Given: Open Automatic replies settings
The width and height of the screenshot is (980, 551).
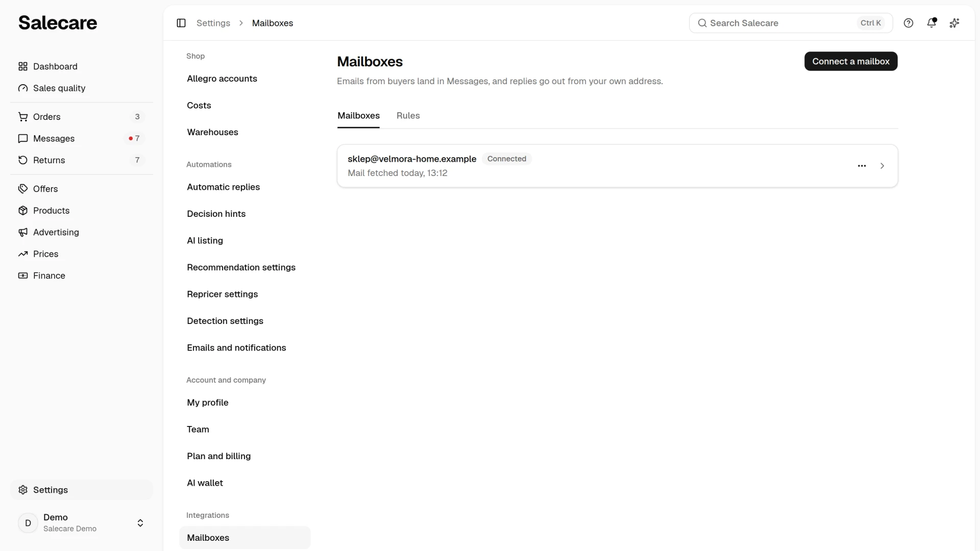Looking at the screenshot, I should (x=223, y=187).
